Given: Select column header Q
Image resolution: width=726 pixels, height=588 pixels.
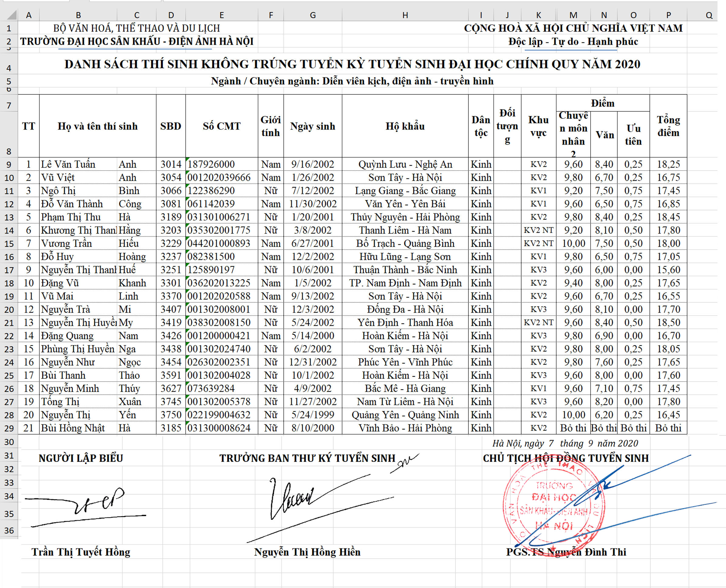Looking at the screenshot, I should coord(709,15).
